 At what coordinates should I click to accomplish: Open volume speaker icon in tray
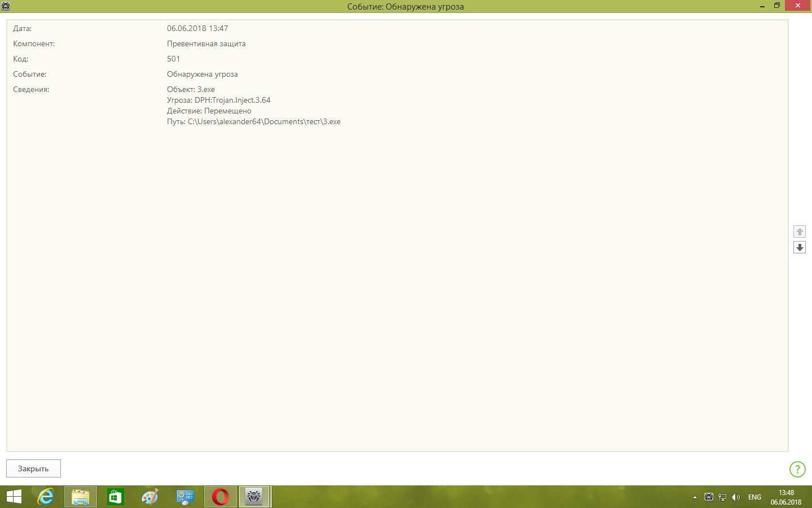736,497
